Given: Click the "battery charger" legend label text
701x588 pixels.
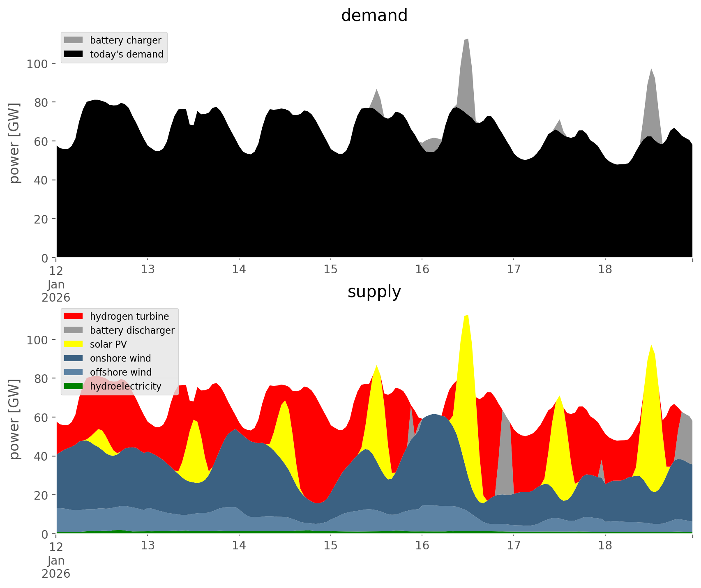Looking at the screenshot, I should (125, 40).
